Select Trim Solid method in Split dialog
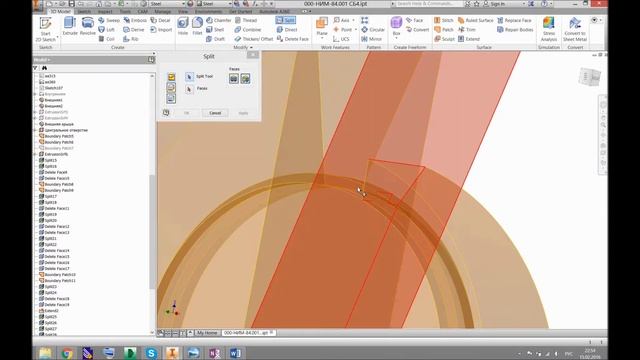The width and height of the screenshot is (640, 360). point(171,87)
